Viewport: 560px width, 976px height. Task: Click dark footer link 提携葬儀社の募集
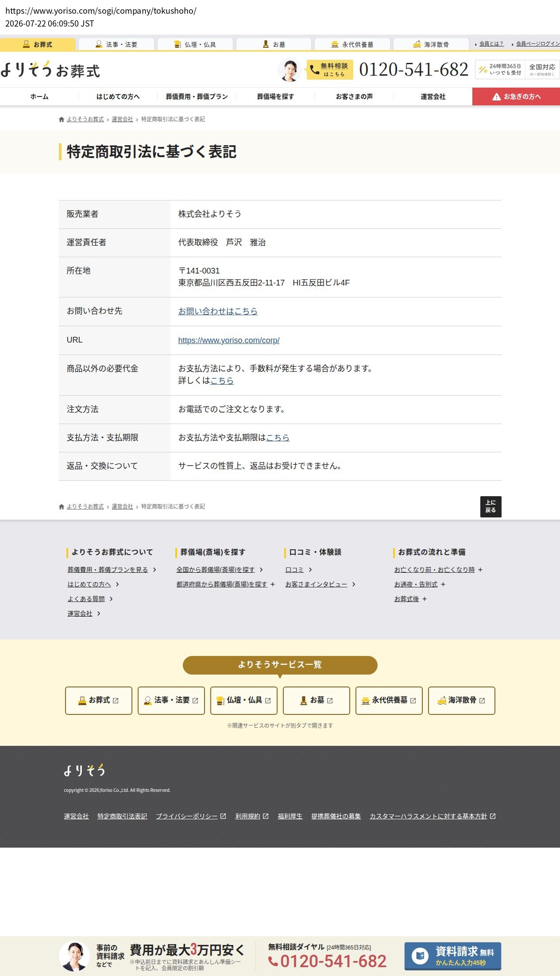tap(336, 816)
